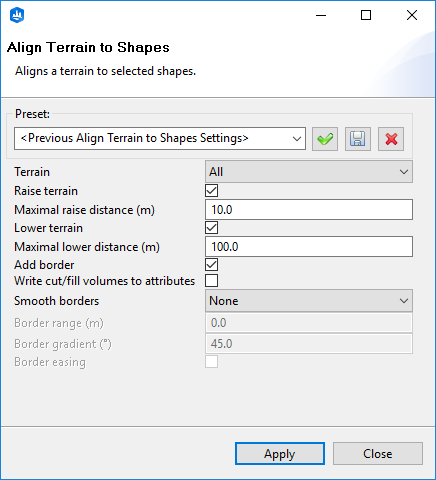
Task: Focus the Maximal raise distance field
Action: pos(309,210)
